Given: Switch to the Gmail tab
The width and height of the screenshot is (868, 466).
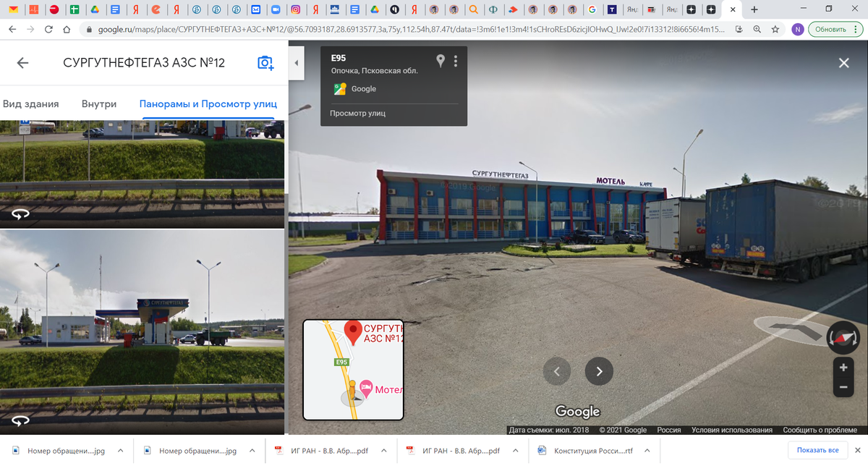Looking at the screenshot, I should [14, 9].
